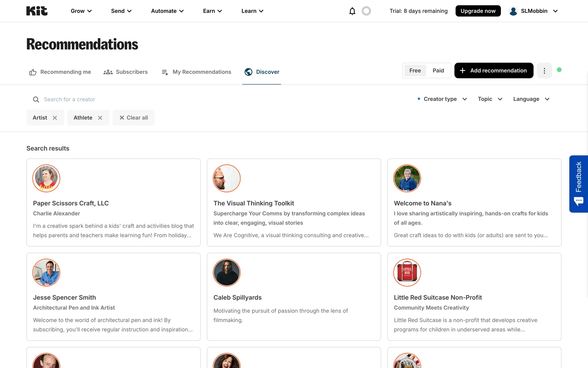Screen dimensions: 588x368
Task: Click the Add recommendation button
Action: [494, 71]
